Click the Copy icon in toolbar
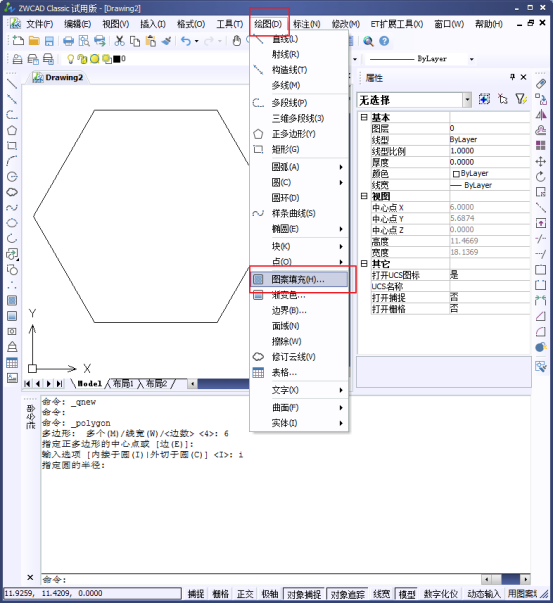 click(135, 41)
